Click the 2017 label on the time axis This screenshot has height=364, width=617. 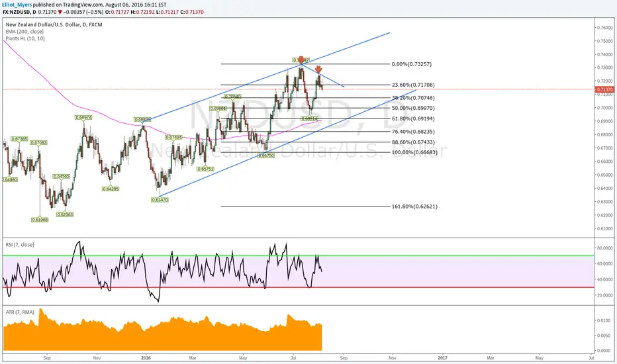tap(443, 358)
